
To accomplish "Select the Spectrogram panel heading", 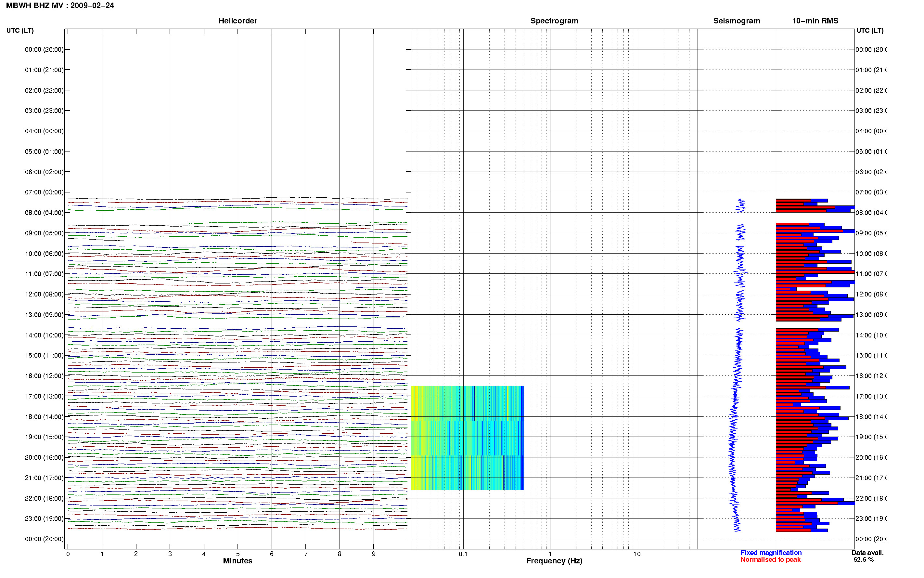I will tap(554, 21).
